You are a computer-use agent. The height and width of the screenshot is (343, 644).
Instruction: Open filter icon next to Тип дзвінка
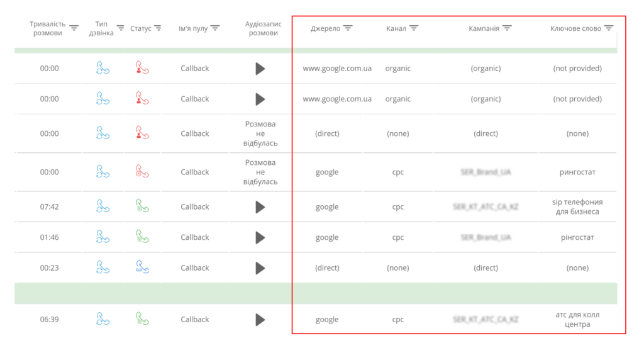[120, 28]
